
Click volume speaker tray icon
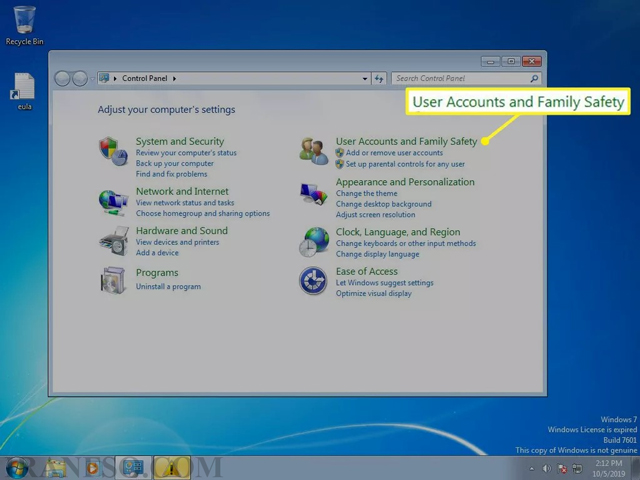(x=547, y=468)
